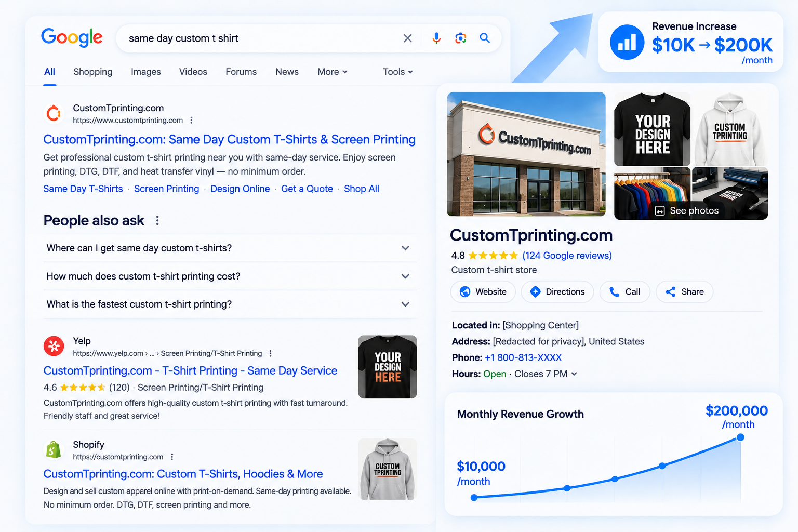Image resolution: width=798 pixels, height=532 pixels.
Task: Open the Tools dropdown
Action: (398, 72)
